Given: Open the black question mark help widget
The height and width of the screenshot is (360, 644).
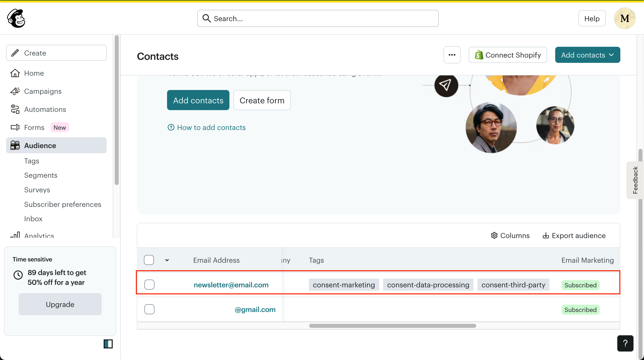Looking at the screenshot, I should click(x=625, y=343).
